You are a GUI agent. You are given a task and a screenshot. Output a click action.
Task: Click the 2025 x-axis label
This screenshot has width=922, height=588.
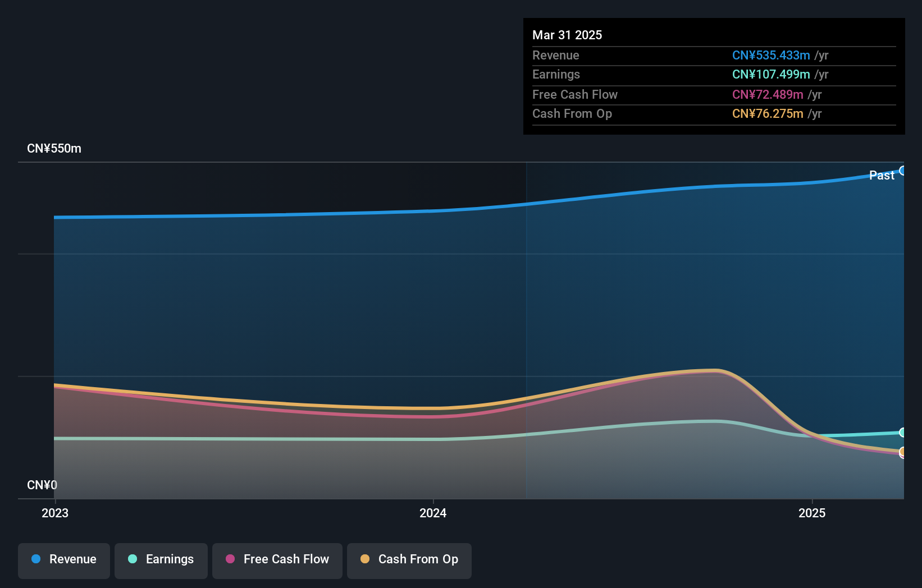[x=812, y=513]
